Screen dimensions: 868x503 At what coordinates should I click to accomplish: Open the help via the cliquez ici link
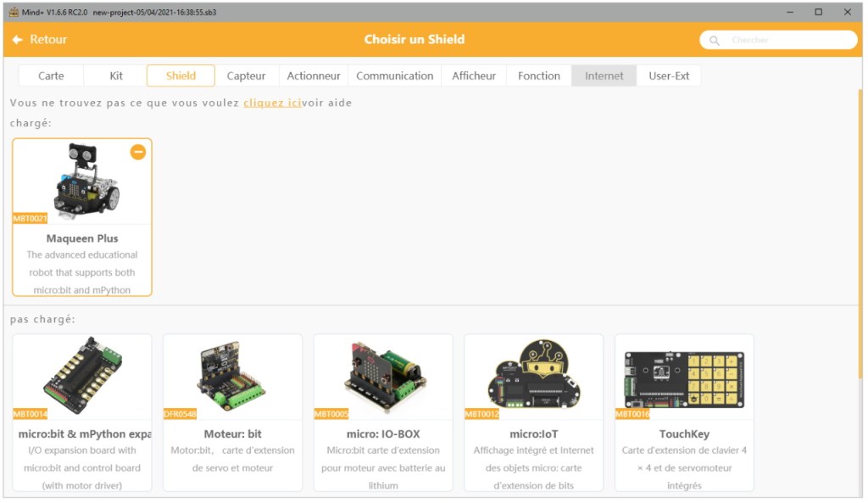pyautogui.click(x=271, y=103)
